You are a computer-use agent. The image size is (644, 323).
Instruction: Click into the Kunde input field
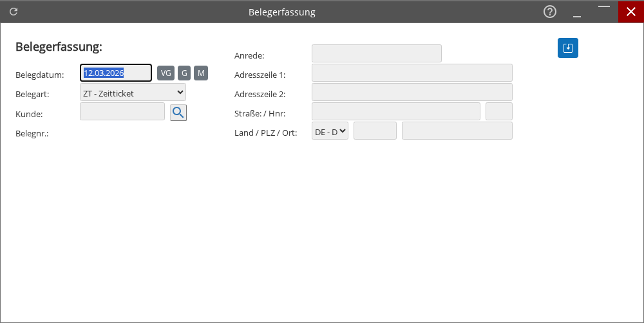pyautogui.click(x=122, y=112)
